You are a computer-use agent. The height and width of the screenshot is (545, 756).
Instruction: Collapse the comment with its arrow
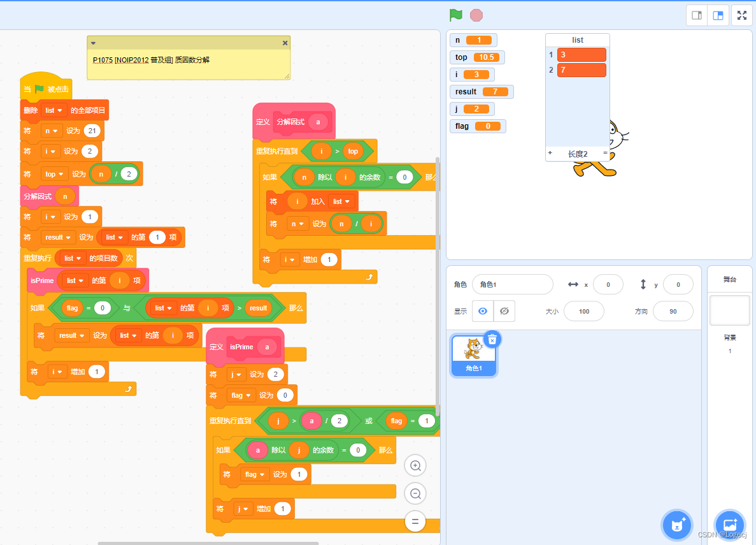pos(94,43)
